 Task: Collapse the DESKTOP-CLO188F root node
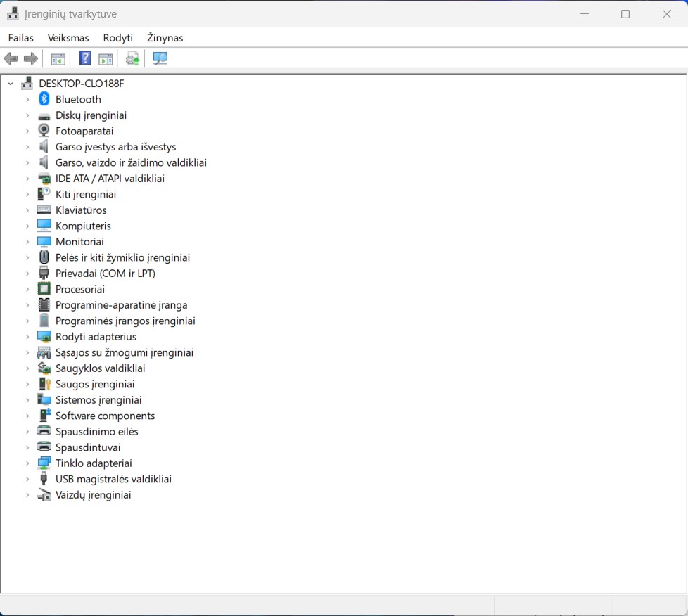click(11, 84)
